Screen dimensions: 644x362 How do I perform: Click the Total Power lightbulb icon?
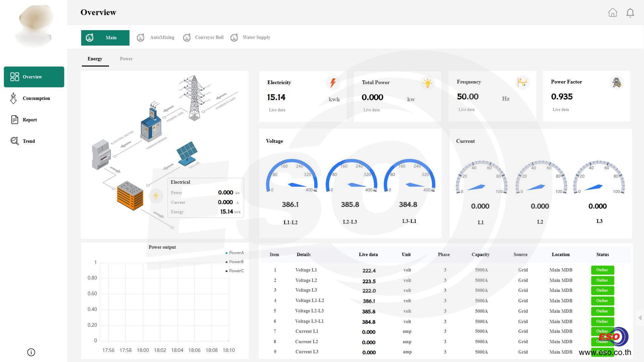[x=427, y=83]
